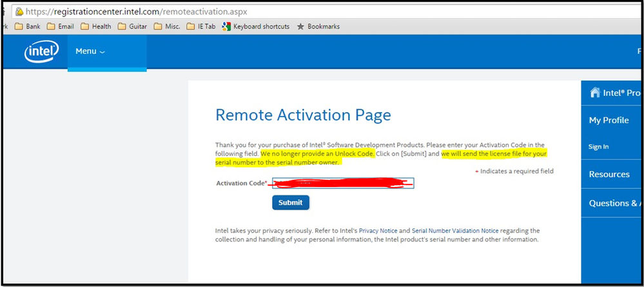The height and width of the screenshot is (287, 644).
Task: Open the starred Bookmarks item
Action: coord(318,26)
